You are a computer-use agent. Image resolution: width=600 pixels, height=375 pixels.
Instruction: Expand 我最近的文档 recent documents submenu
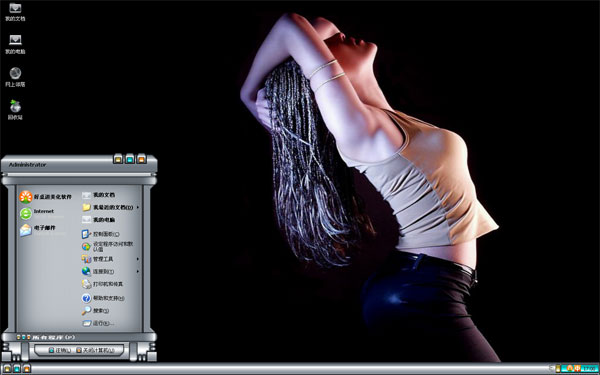111,207
